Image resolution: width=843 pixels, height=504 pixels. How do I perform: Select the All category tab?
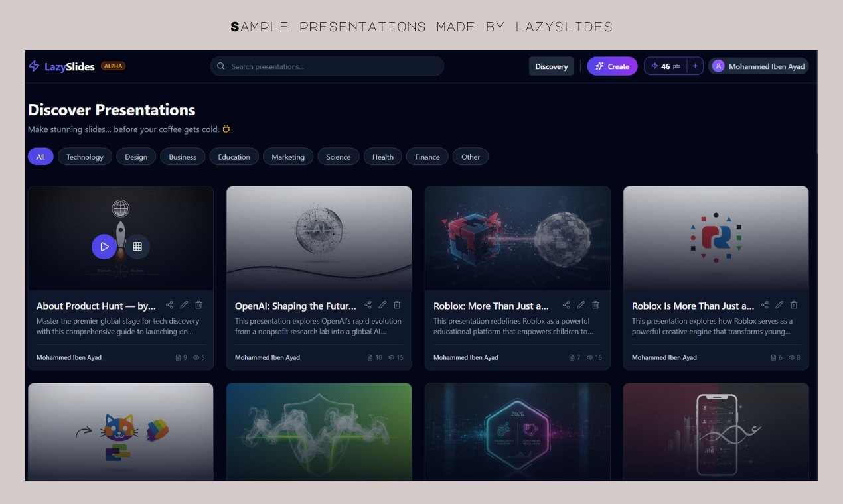click(x=40, y=157)
